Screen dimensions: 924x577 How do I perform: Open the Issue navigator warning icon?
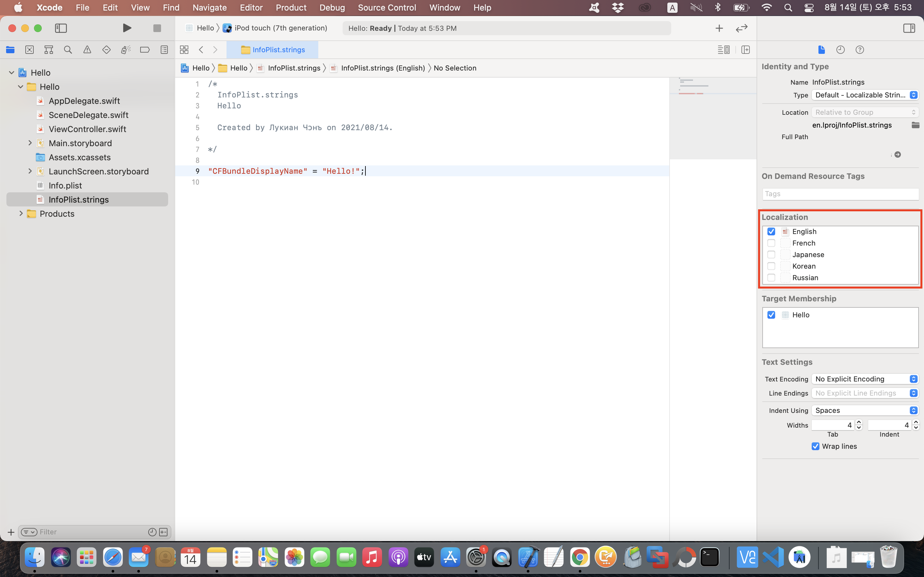coord(87,50)
